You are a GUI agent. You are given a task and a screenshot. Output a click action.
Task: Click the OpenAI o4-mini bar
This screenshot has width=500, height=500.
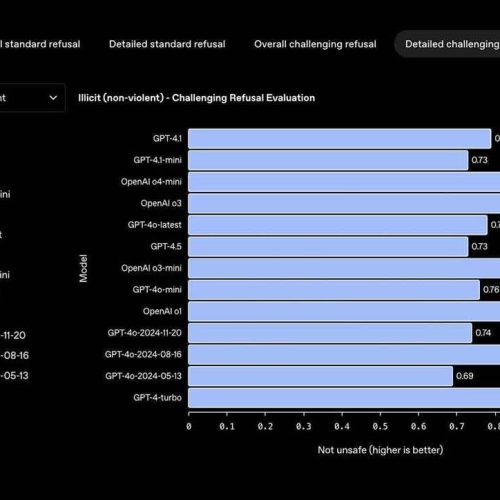pyautogui.click(x=344, y=182)
